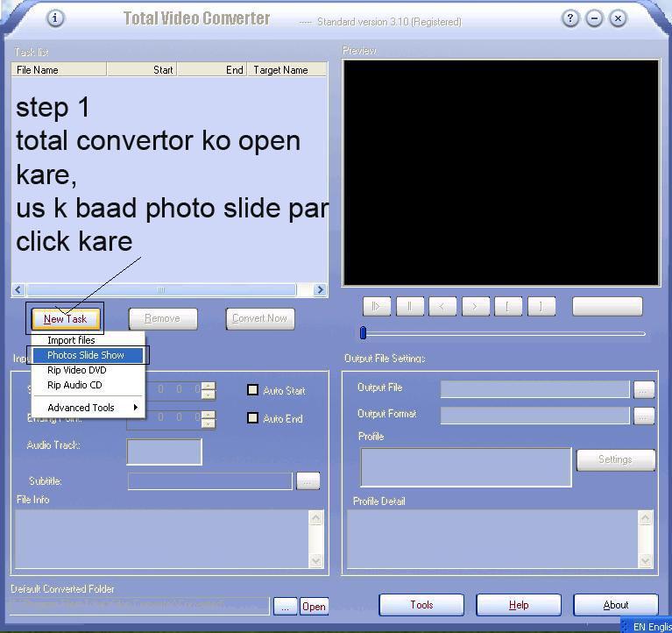Enable the Auto Start checkbox
Viewport: 672px width, 633px height.
(x=253, y=390)
